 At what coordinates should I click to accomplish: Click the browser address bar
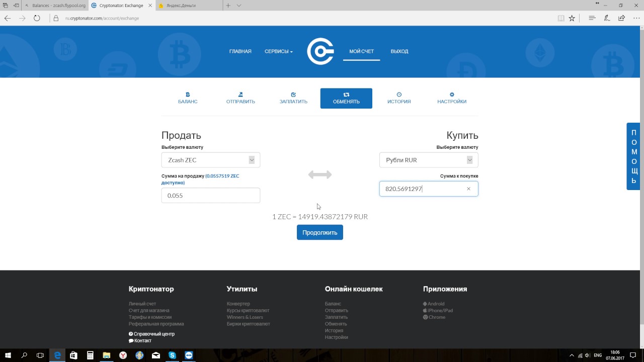(x=302, y=18)
